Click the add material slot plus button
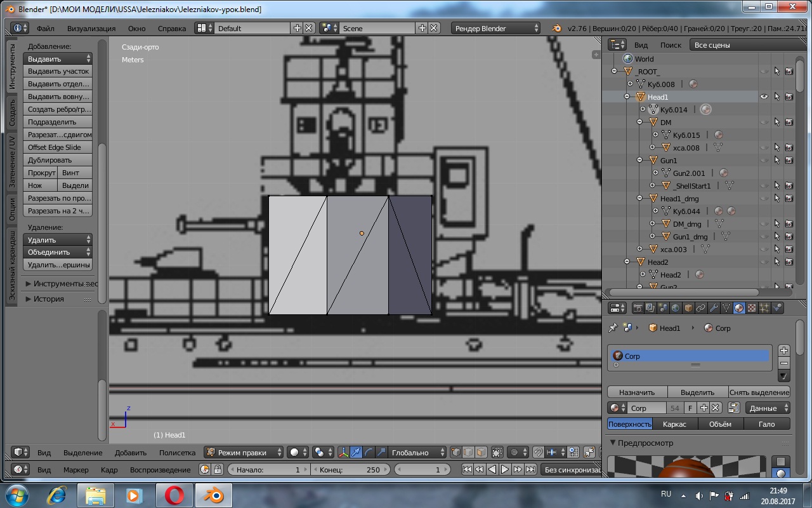The width and height of the screenshot is (812, 508). click(784, 351)
